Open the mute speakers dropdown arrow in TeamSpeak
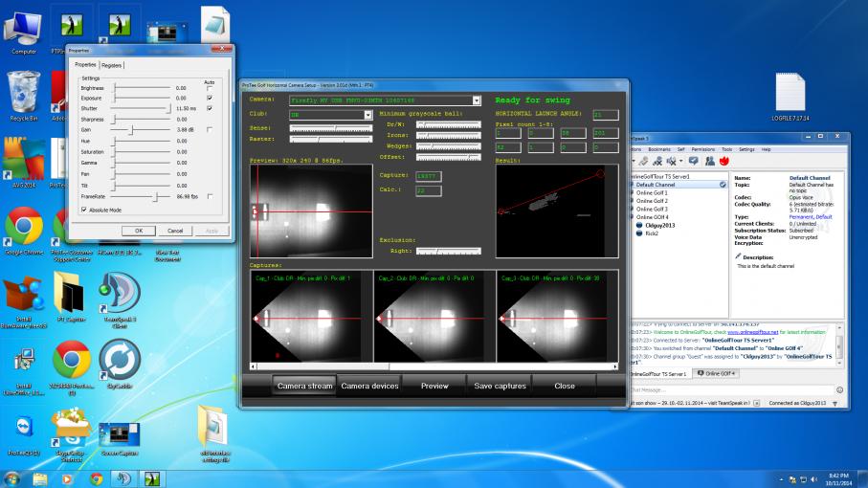 tap(680, 161)
